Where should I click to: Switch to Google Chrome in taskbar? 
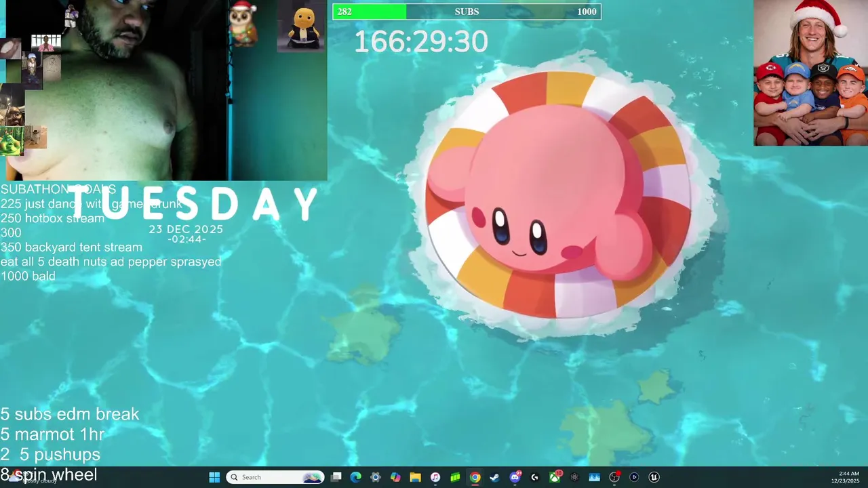coord(475,477)
